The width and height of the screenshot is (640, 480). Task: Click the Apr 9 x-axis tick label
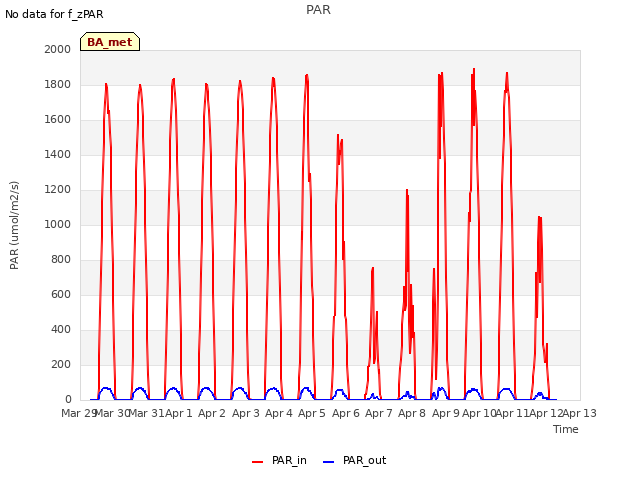tap(446, 413)
